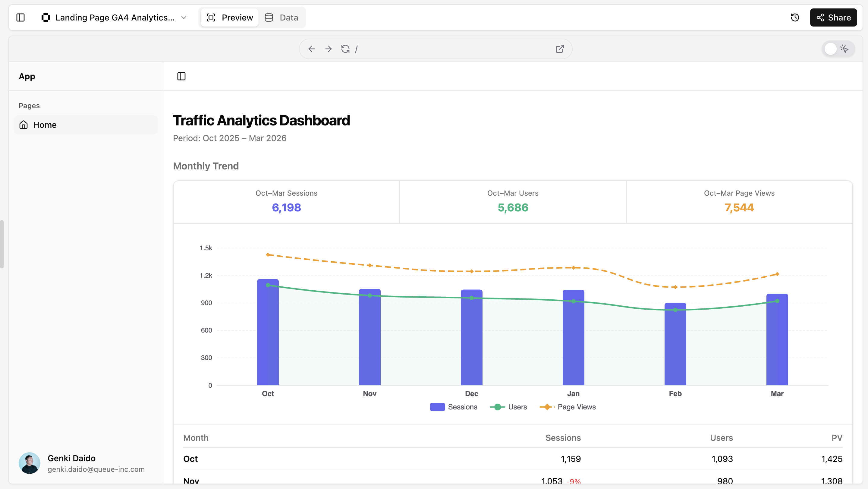Click the Share button
This screenshot has height=489, width=868.
click(x=833, y=17)
